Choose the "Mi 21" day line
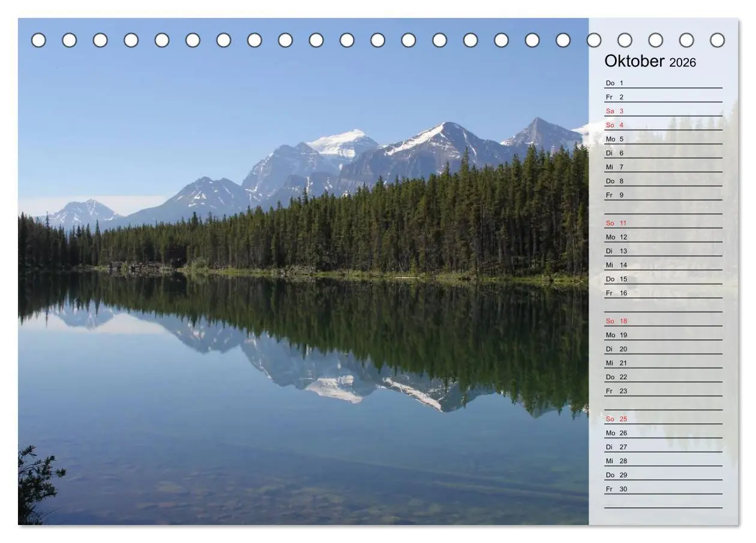 663,363
